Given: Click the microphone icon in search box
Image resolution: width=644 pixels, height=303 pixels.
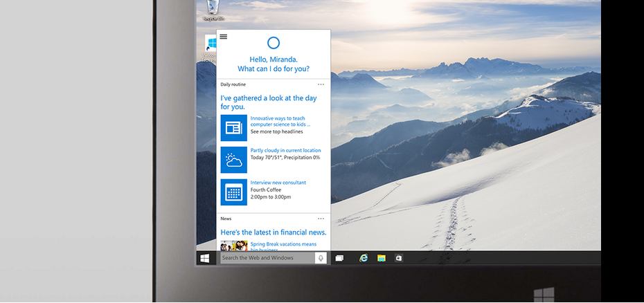Looking at the screenshot, I should click(x=320, y=258).
